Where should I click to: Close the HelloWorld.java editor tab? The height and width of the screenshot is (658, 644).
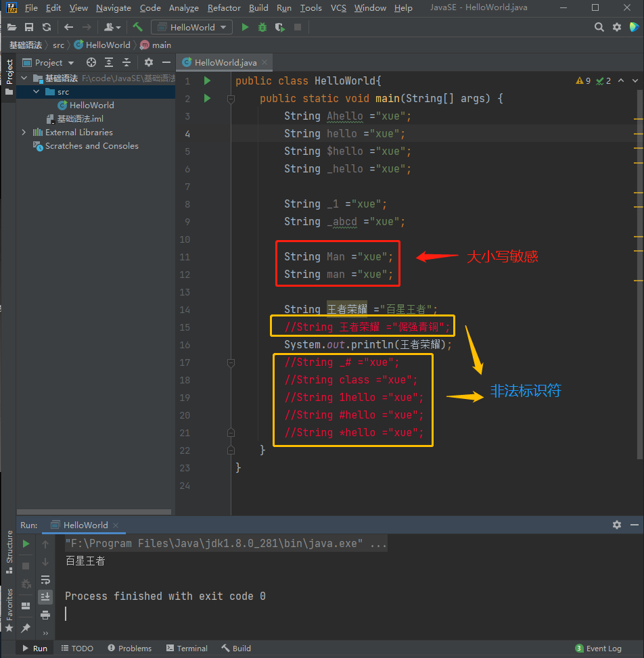pos(264,62)
